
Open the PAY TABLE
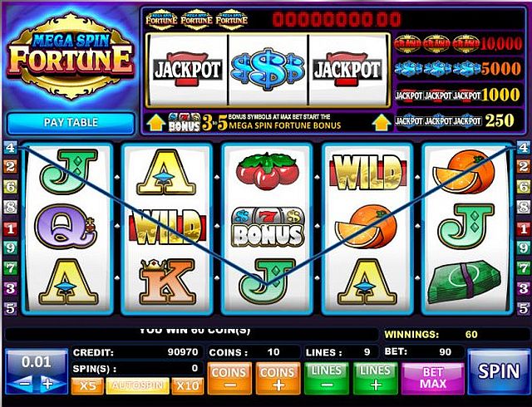pyautogui.click(x=71, y=122)
